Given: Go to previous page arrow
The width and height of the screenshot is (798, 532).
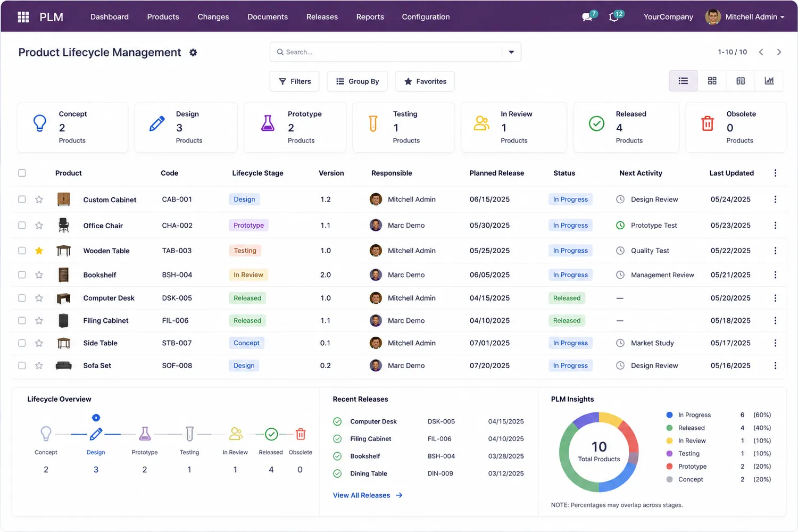Looking at the screenshot, I should tap(761, 52).
